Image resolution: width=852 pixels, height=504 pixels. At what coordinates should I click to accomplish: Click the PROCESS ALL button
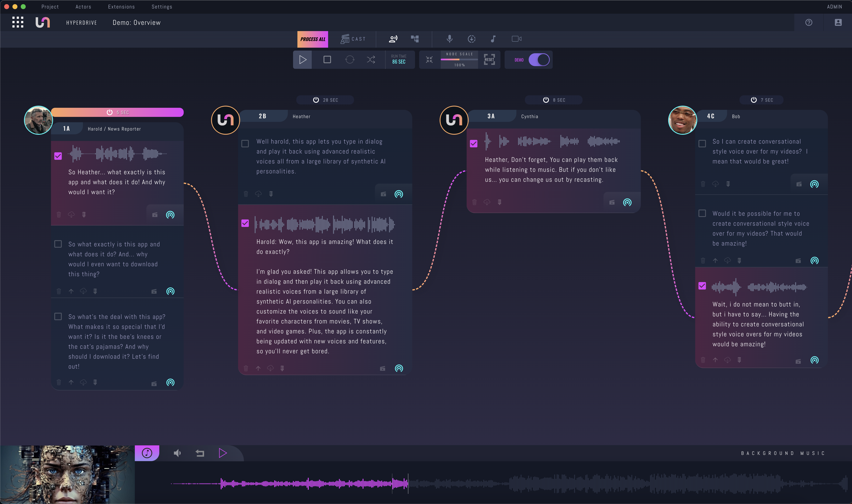click(x=312, y=39)
